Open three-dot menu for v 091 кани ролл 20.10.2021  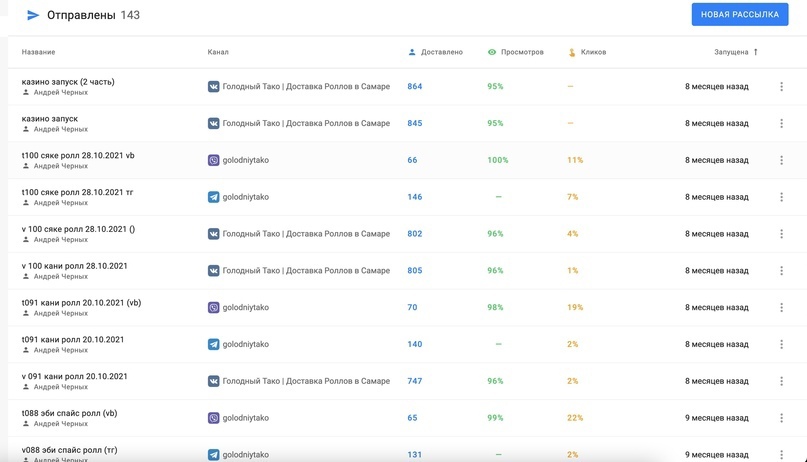tap(781, 381)
